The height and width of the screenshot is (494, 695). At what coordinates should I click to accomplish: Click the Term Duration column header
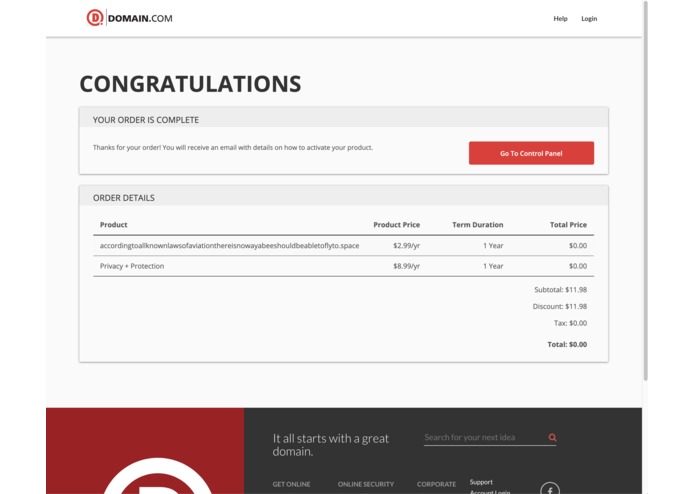(x=477, y=225)
